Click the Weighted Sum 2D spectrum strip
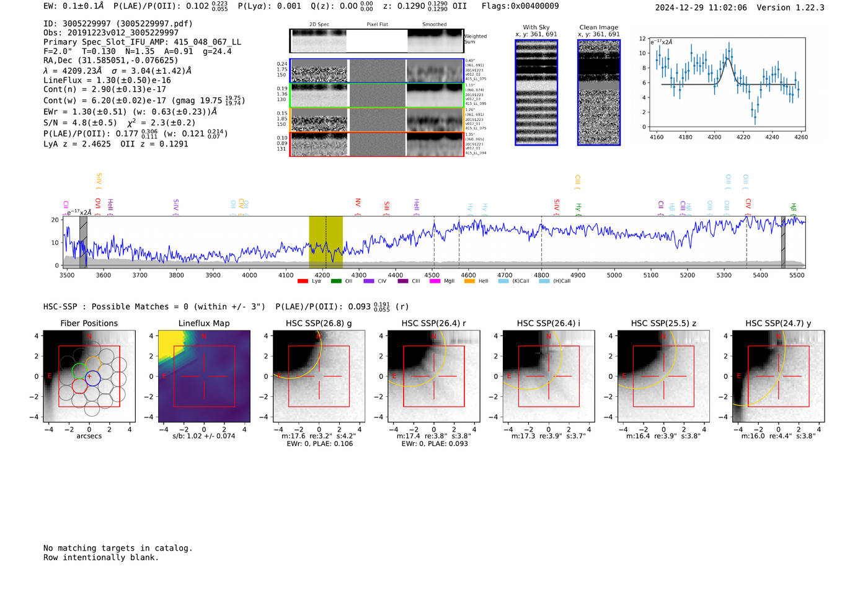Viewport: 868px width, 591px height. (x=377, y=41)
